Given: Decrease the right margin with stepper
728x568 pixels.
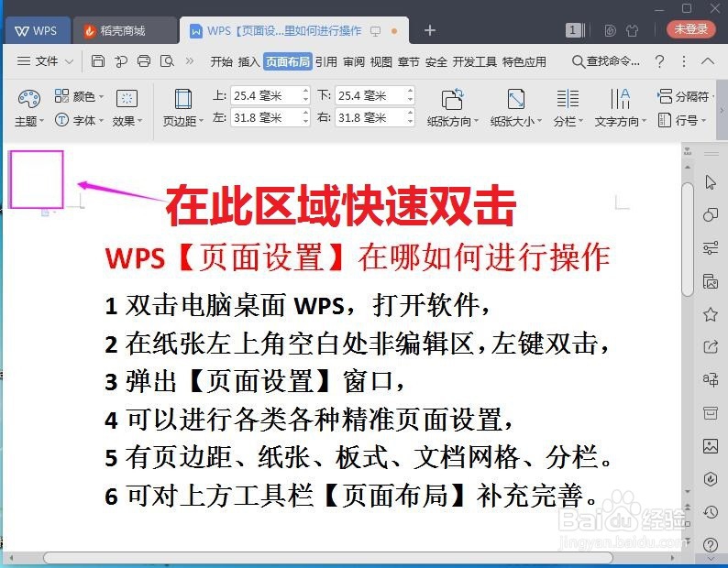Looking at the screenshot, I should click(410, 122).
